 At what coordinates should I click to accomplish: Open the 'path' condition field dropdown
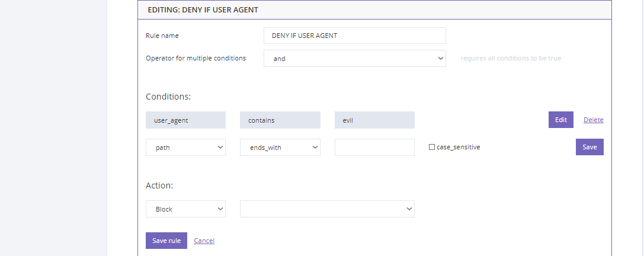point(185,147)
